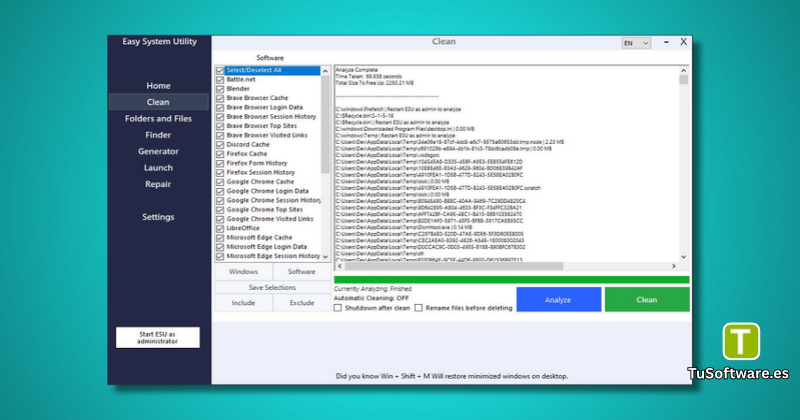Click the green analysis progress bar
Image resolution: width=800 pixels, height=420 pixels.
(x=512, y=279)
